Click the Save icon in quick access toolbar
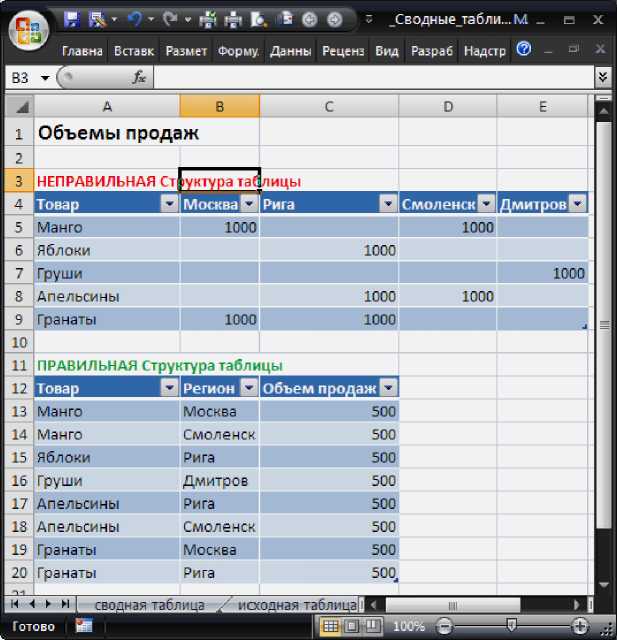 (72, 19)
